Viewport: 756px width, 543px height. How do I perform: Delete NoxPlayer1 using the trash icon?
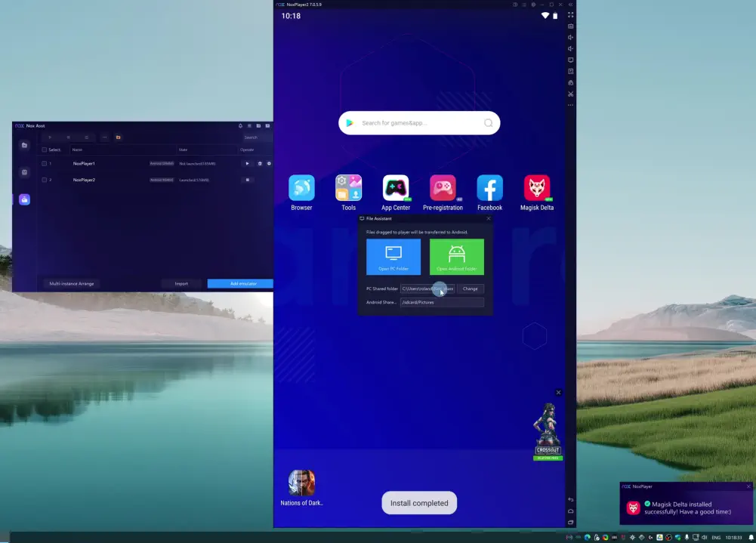pos(260,163)
